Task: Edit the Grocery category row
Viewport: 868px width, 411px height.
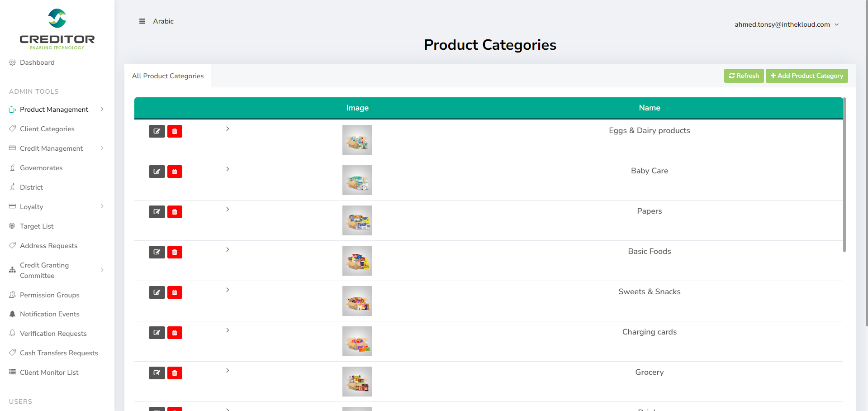Action: pos(157,373)
